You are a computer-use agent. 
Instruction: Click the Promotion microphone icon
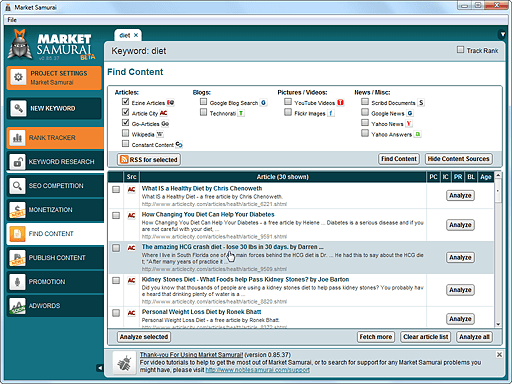(17, 282)
